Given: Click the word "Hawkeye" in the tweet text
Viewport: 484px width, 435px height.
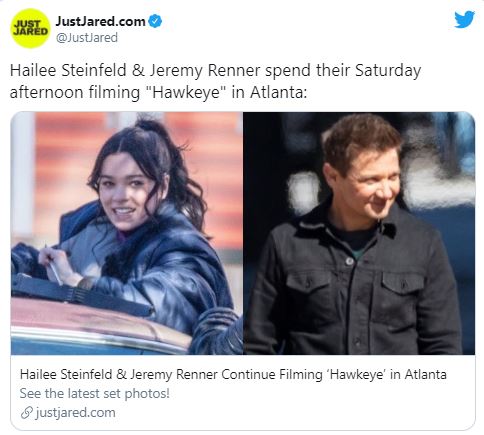Looking at the screenshot, I should (186, 92).
